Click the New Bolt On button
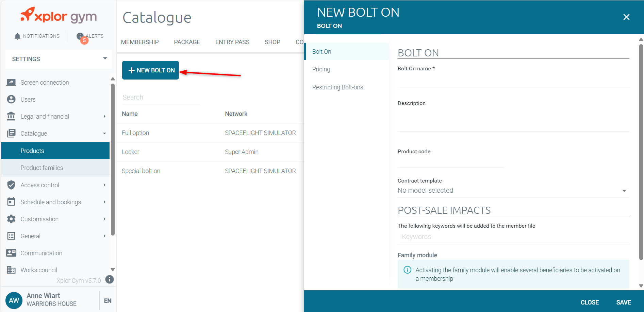The height and width of the screenshot is (312, 644). 150,70
